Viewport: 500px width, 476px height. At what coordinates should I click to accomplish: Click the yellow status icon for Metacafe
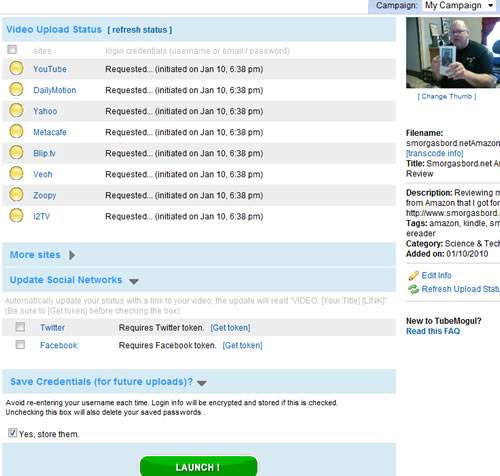coord(16,131)
